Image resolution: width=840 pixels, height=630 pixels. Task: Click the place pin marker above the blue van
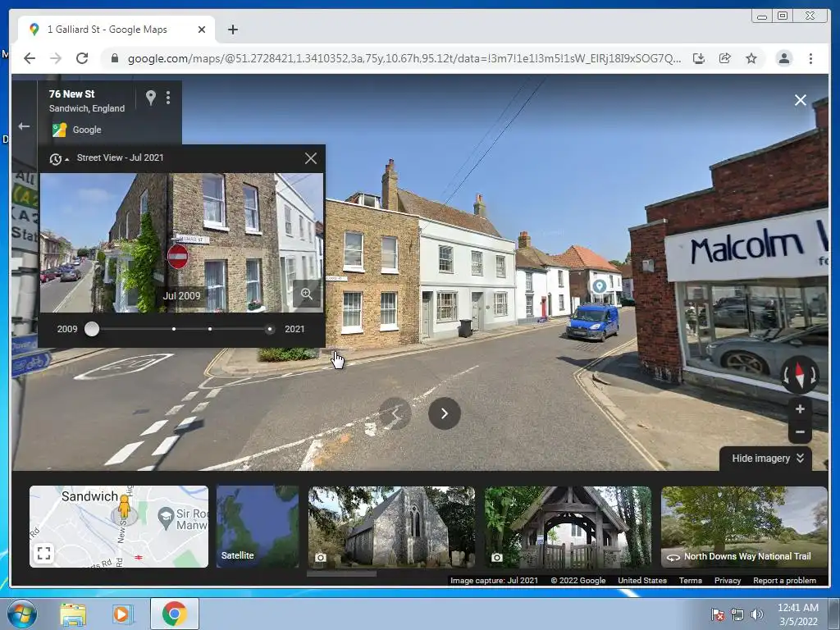pyautogui.click(x=600, y=286)
